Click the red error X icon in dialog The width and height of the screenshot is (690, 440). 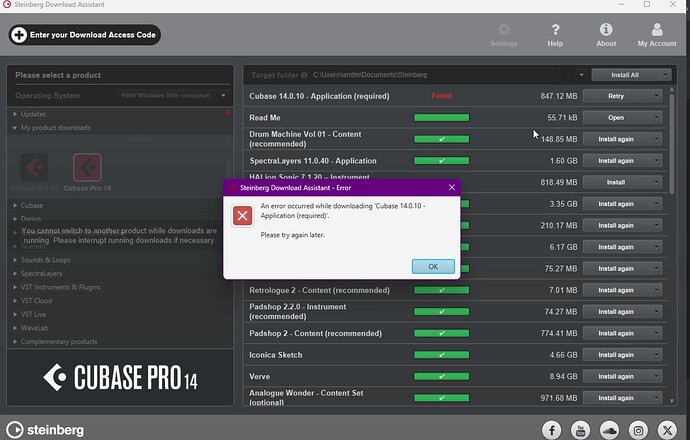pos(242,216)
